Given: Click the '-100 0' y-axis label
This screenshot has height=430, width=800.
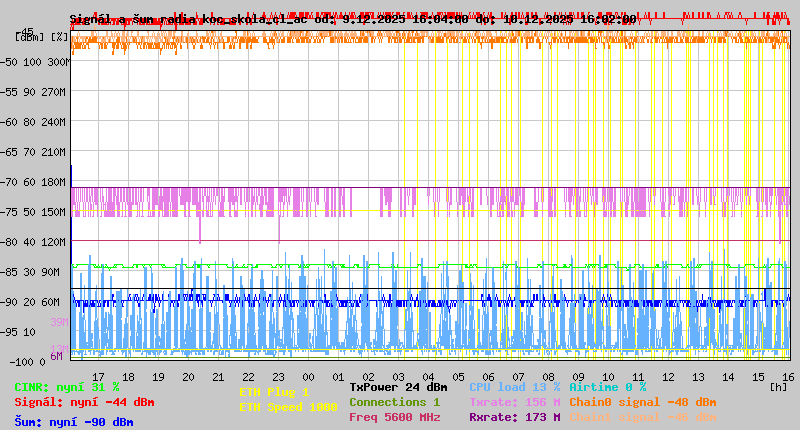Looking at the screenshot, I should 27,362.
